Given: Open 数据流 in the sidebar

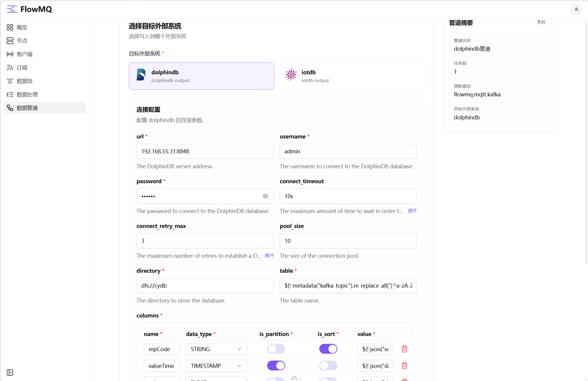Looking at the screenshot, I should (x=24, y=81).
